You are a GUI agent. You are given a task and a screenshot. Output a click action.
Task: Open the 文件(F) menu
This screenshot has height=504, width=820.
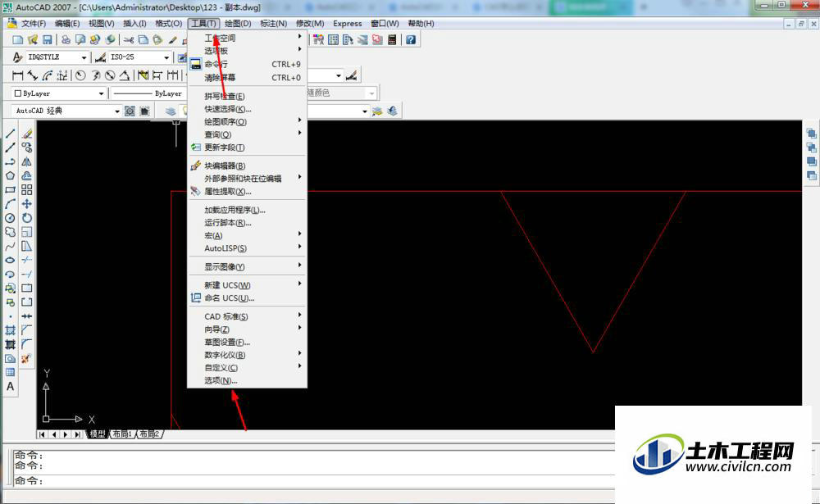tap(34, 24)
